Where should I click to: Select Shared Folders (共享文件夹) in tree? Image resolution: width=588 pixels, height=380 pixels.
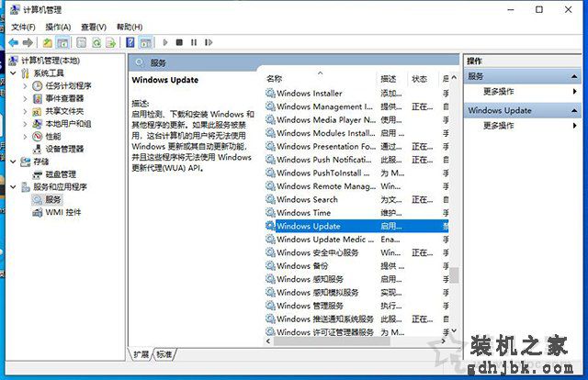64,111
